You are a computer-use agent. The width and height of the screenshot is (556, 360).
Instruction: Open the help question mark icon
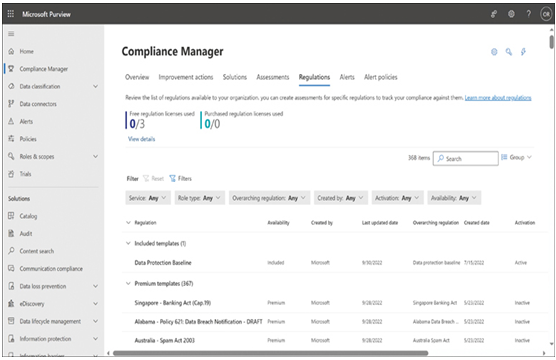point(528,14)
